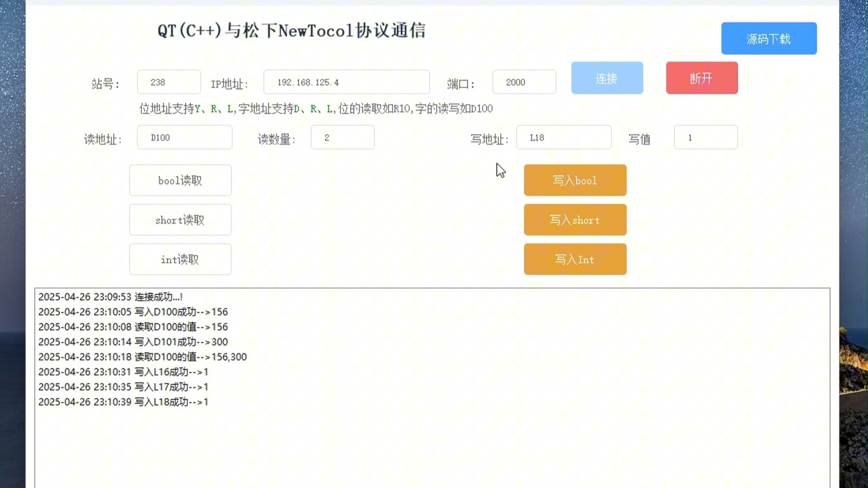Click the bool读取 read button
The height and width of the screenshot is (488, 868).
coord(180,180)
